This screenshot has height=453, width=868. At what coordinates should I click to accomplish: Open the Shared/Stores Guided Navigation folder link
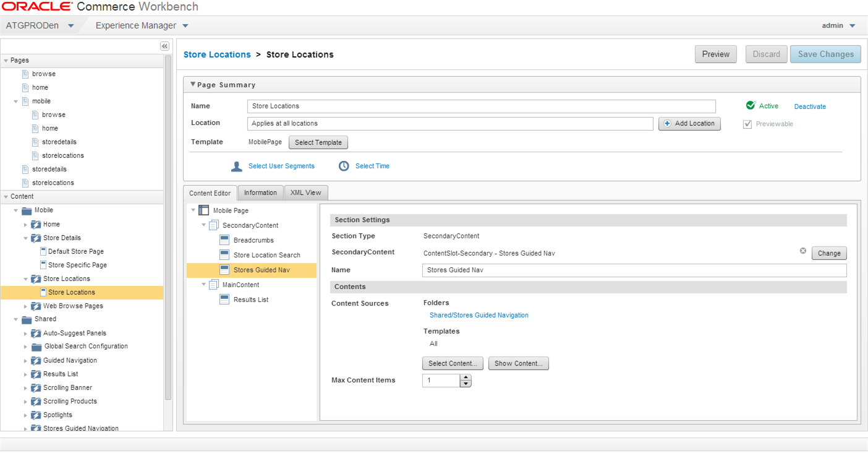[479, 315]
